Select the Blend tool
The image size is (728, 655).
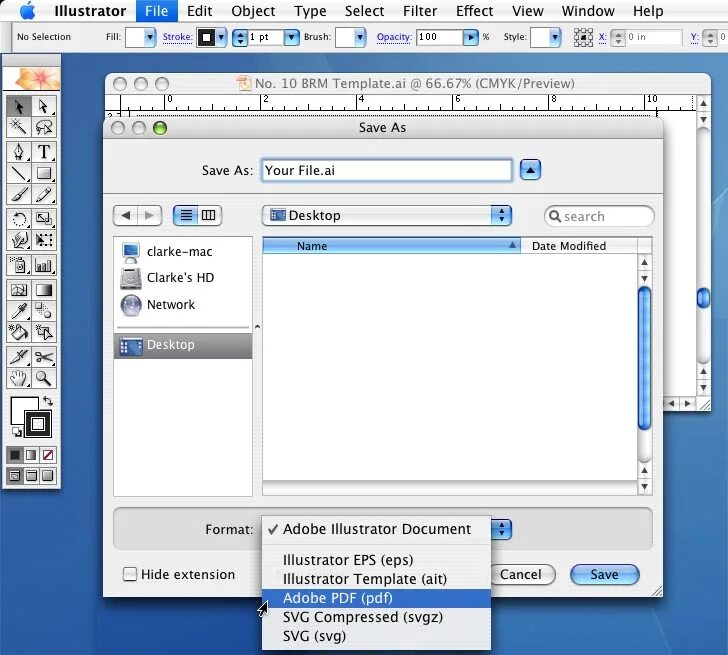point(44,311)
